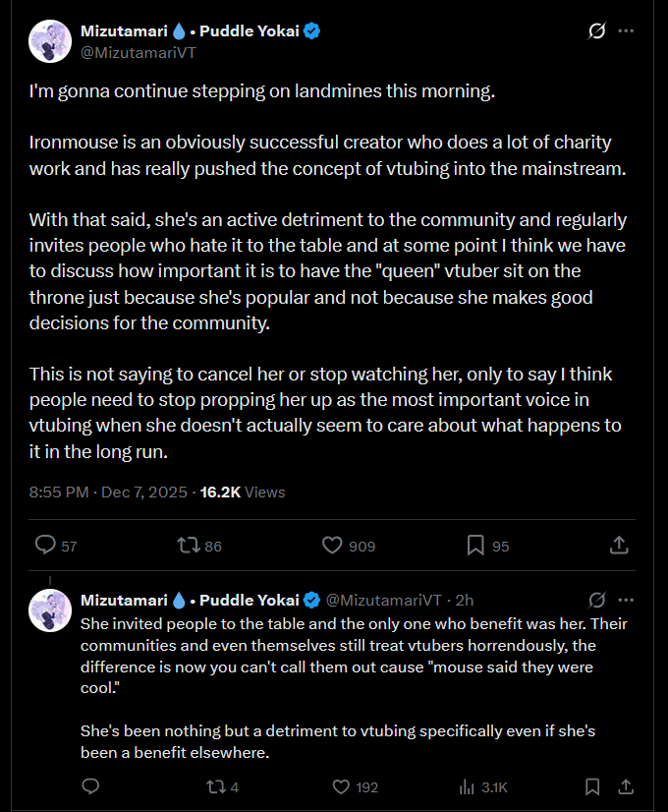Share the main tweet
This screenshot has height=812, width=668.
pos(619,545)
